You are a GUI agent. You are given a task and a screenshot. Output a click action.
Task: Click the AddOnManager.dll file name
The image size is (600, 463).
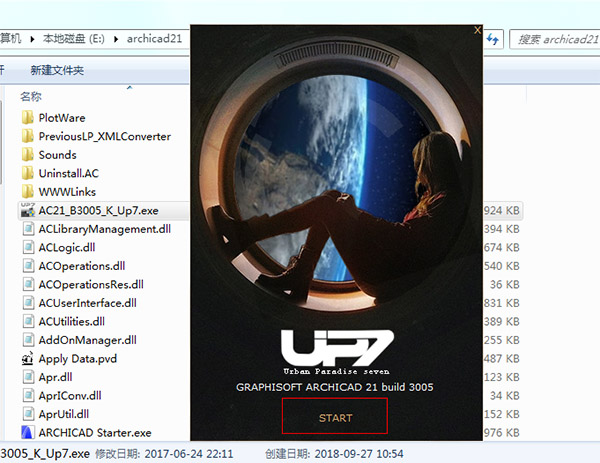point(87,340)
